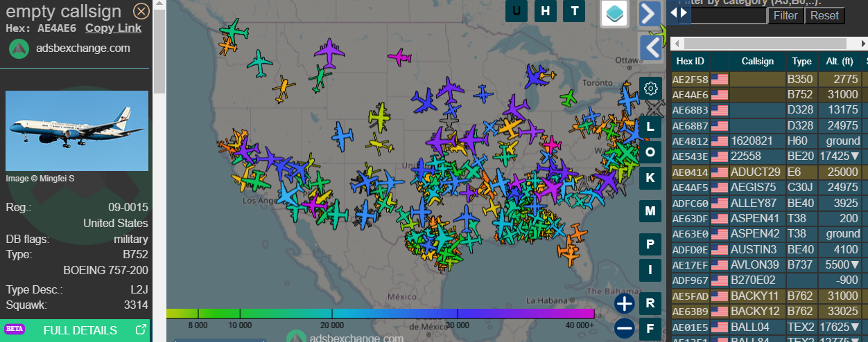This screenshot has height=342, width=868.
Task: Sort table by Hex ID column
Action: [x=691, y=61]
